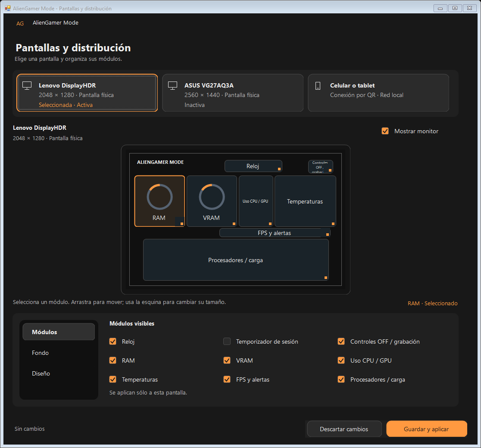Click the ASUS VG27AQ3A monitor icon

tap(173, 86)
